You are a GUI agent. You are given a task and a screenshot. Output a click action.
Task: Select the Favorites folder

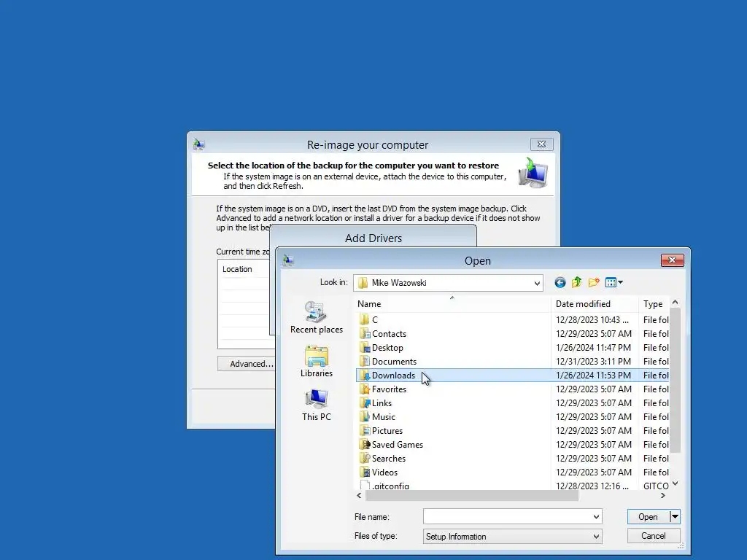[389, 389]
